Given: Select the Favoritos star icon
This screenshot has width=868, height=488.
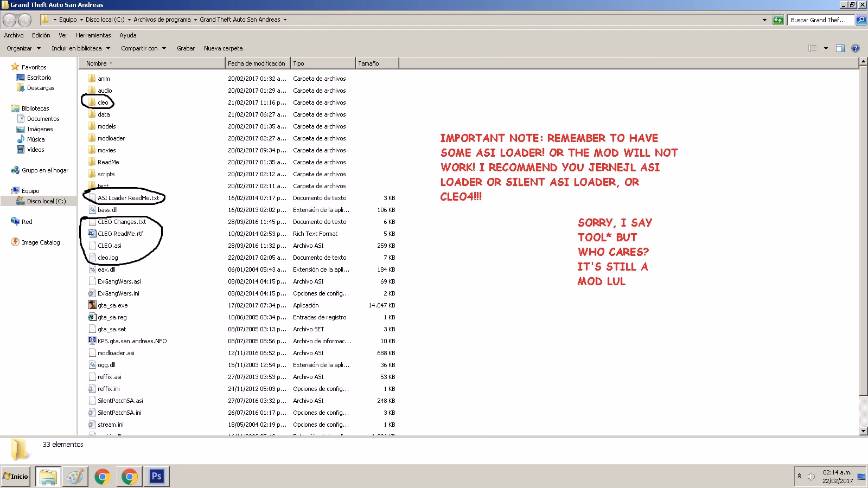Looking at the screenshot, I should click(15, 67).
